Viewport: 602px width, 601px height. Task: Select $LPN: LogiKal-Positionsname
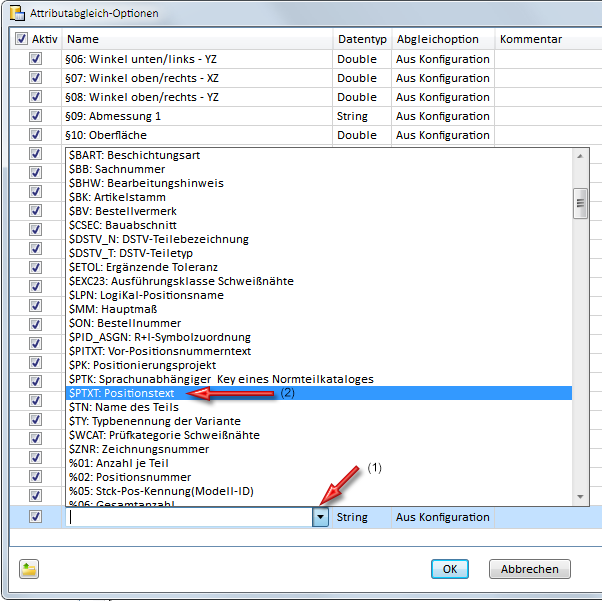[319, 295]
